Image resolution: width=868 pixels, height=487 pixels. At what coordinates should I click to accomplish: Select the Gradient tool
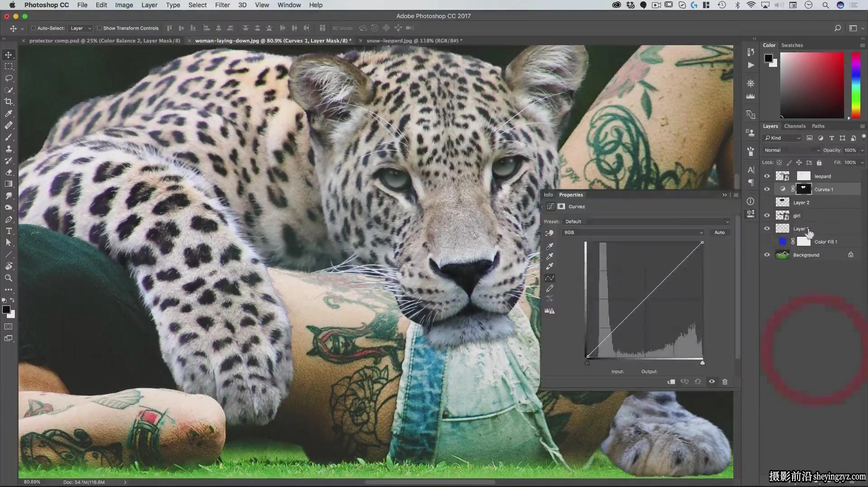9,184
